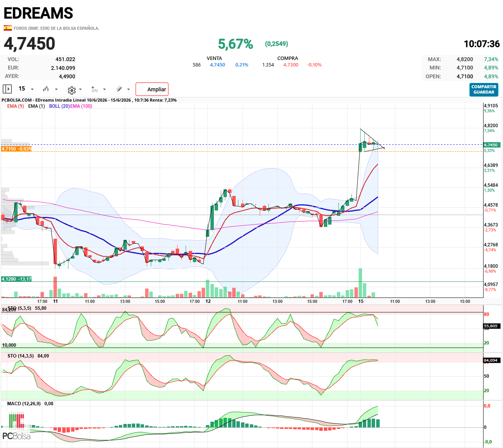Viewport: 503px width, 448px height.
Task: Click the EMA (100) indicator label
Action: pos(81,106)
